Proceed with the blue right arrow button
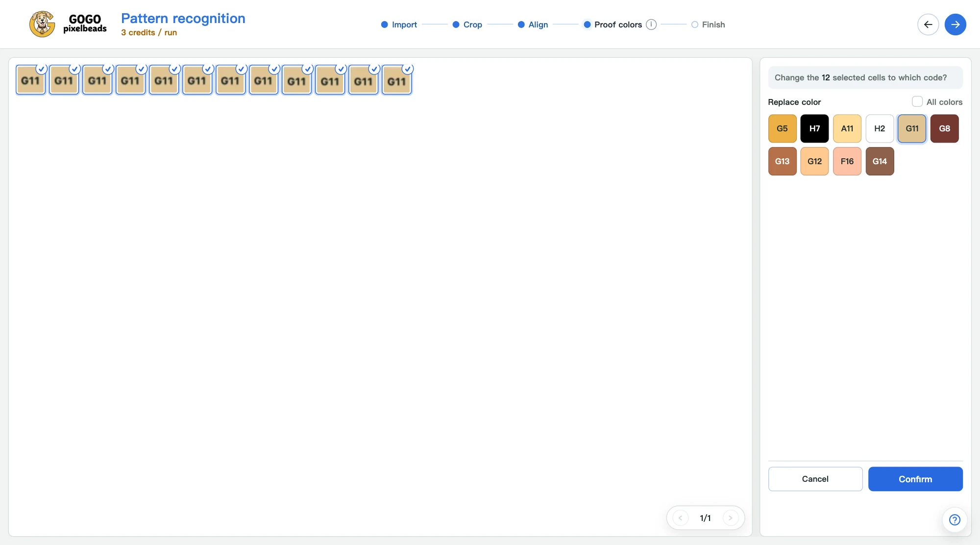The image size is (980, 545). [955, 25]
